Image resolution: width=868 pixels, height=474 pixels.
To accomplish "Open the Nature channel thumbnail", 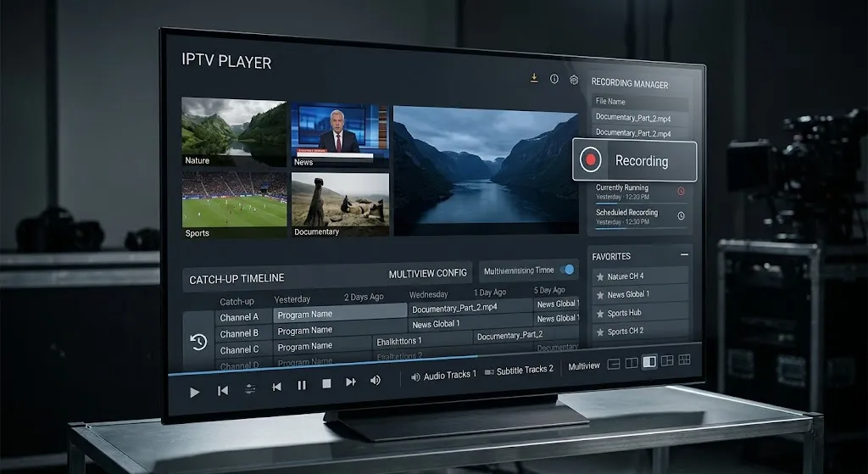I will (234, 131).
